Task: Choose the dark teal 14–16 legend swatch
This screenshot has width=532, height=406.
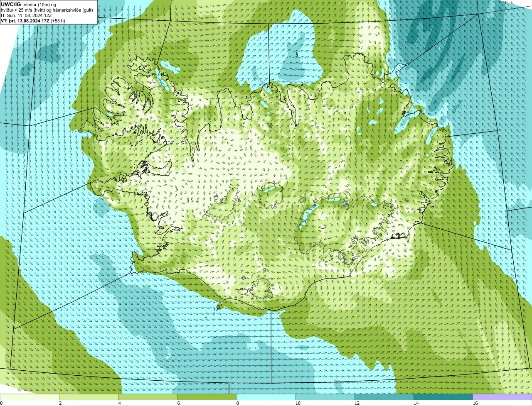Action: pos(443,397)
